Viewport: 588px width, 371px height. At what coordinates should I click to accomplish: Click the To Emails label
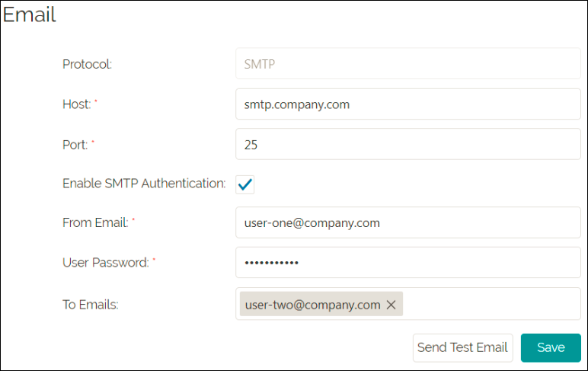(x=91, y=305)
